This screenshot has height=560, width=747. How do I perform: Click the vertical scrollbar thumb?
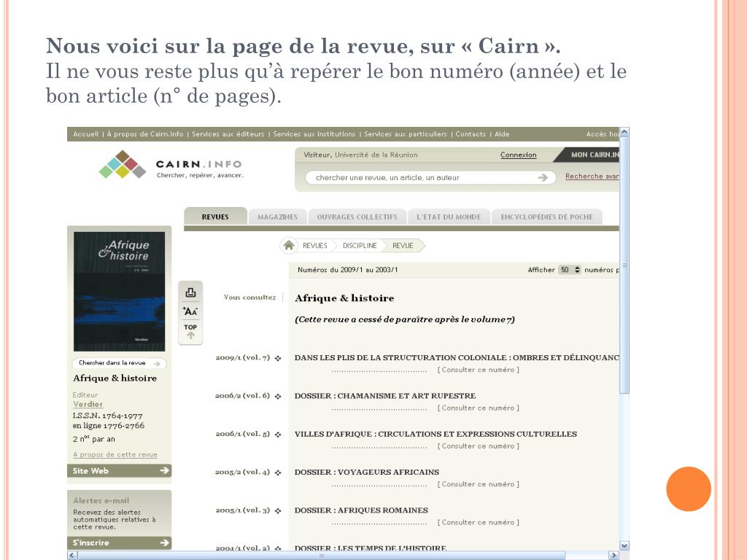(624, 265)
